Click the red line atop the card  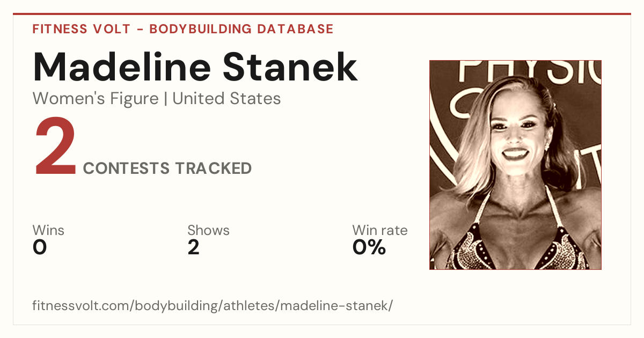click(x=322, y=14)
